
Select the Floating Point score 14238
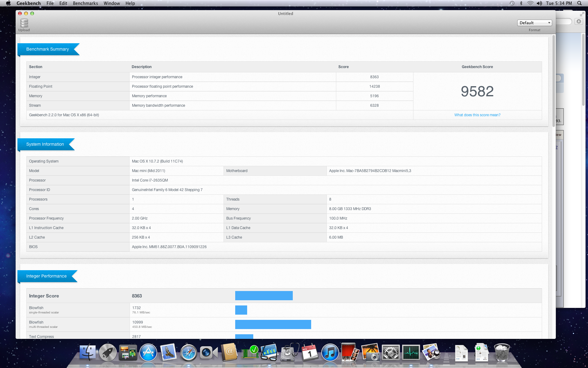point(374,86)
